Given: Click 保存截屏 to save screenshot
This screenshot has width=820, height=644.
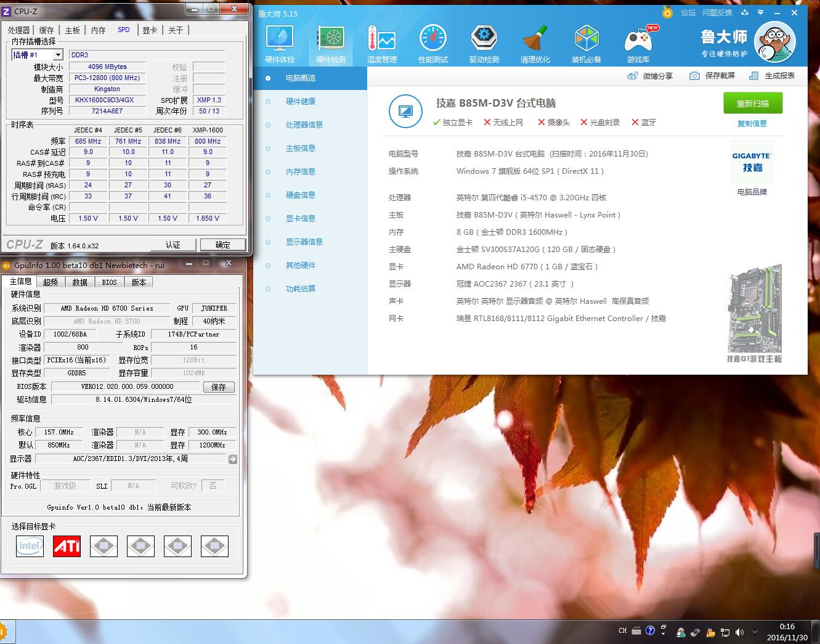Looking at the screenshot, I should tap(712, 76).
